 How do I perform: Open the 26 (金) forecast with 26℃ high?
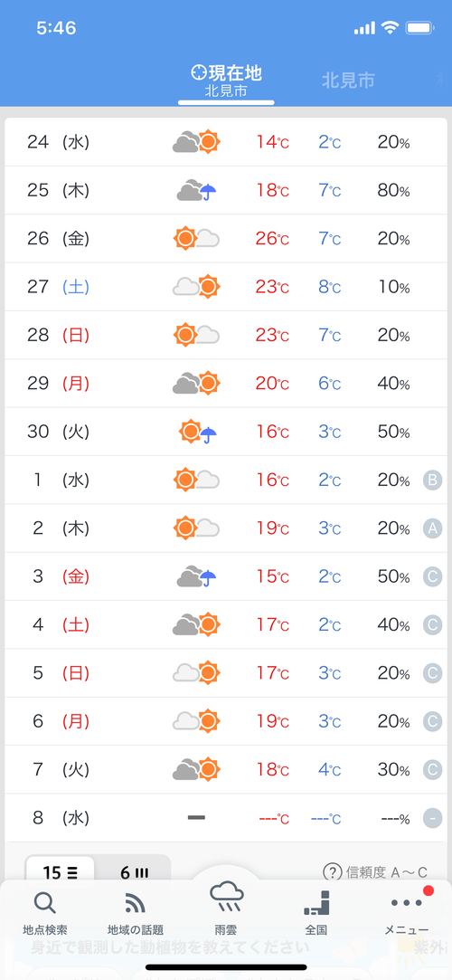[x=226, y=239]
